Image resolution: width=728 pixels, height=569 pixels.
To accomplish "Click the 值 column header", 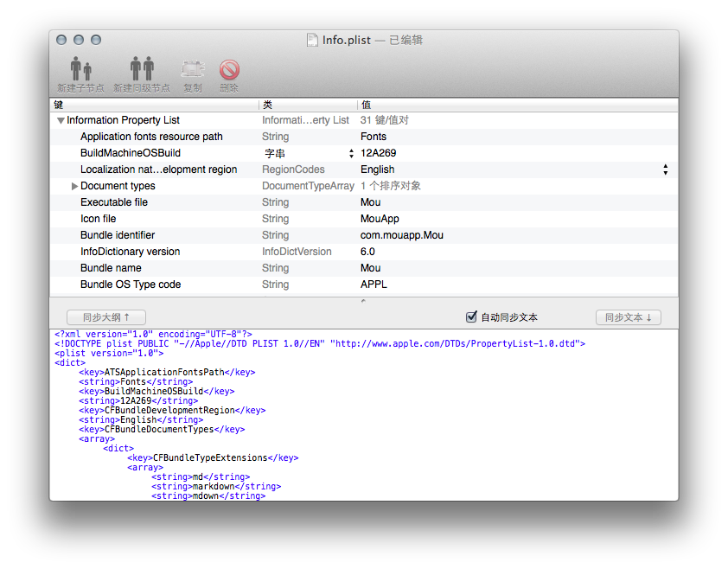I will (518, 105).
